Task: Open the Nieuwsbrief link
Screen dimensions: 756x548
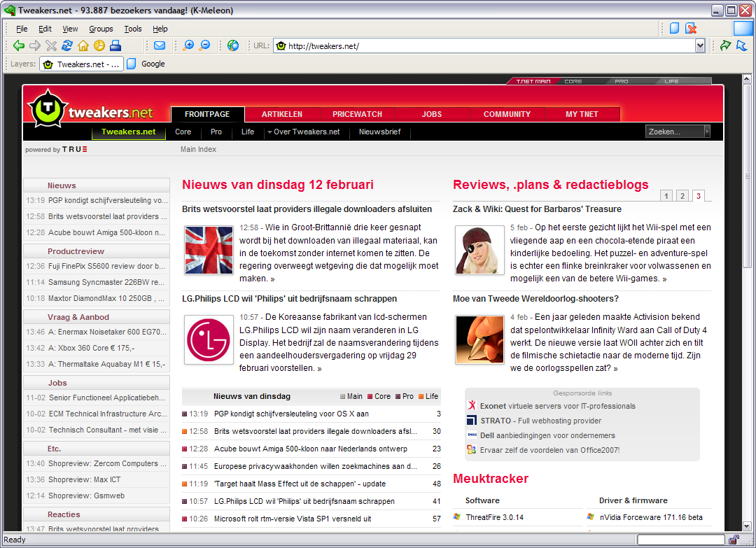Action: coord(379,132)
